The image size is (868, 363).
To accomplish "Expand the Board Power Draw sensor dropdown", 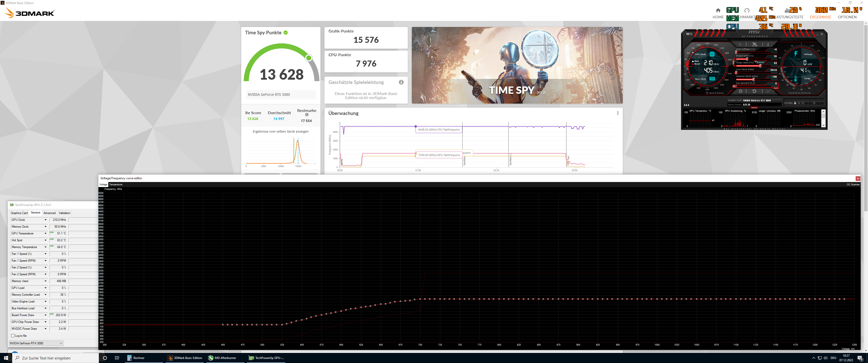I will (45, 315).
